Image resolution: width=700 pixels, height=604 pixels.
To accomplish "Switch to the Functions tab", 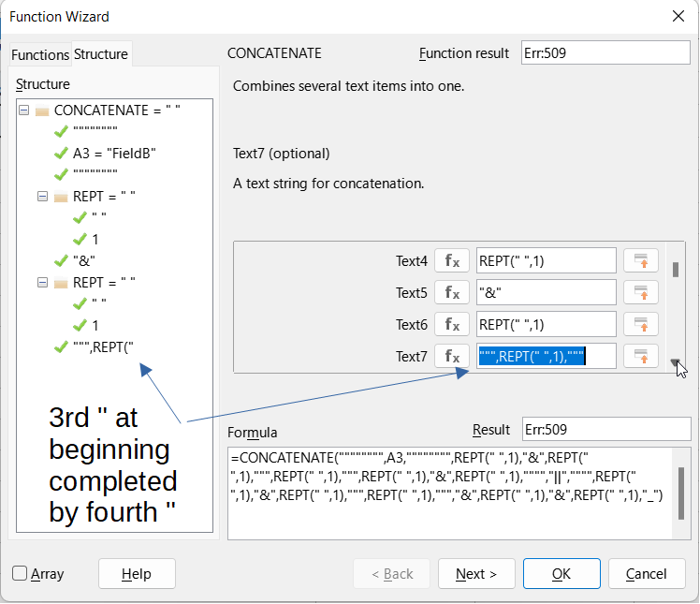I will [40, 54].
